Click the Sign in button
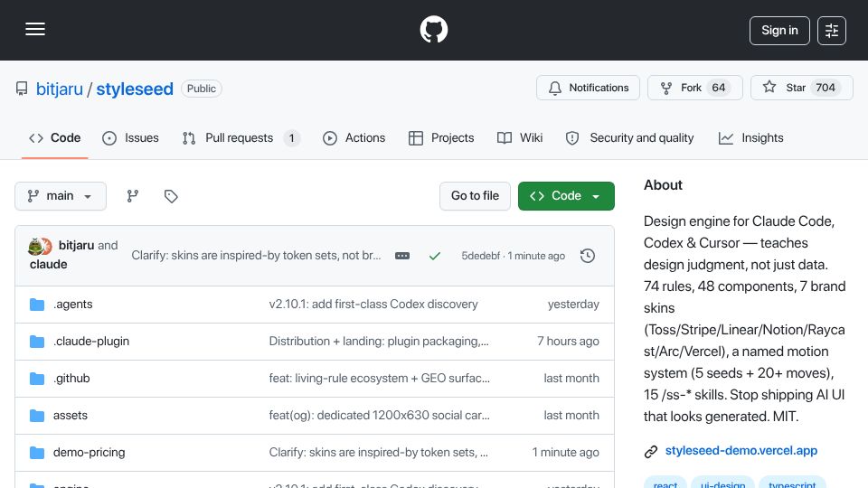 [779, 31]
